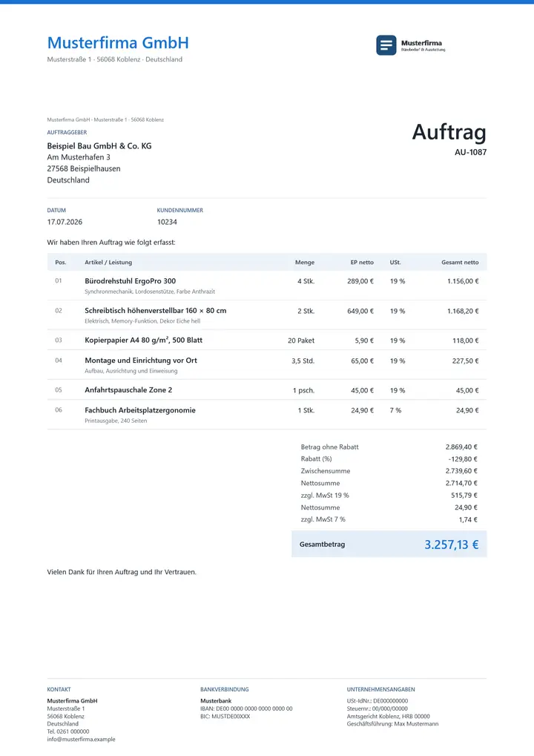Select client name Beispiel Bau GmbH & Co. KG
This screenshot has width=534, height=756.
(99, 145)
